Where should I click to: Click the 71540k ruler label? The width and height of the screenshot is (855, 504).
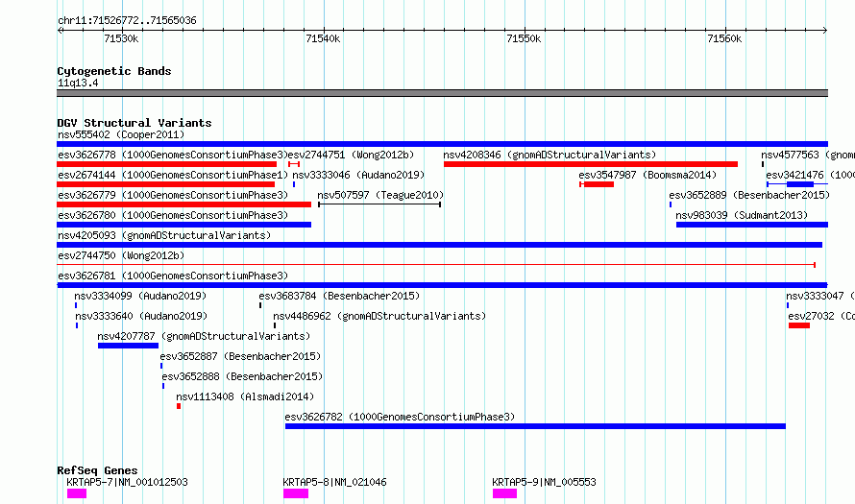(323, 38)
